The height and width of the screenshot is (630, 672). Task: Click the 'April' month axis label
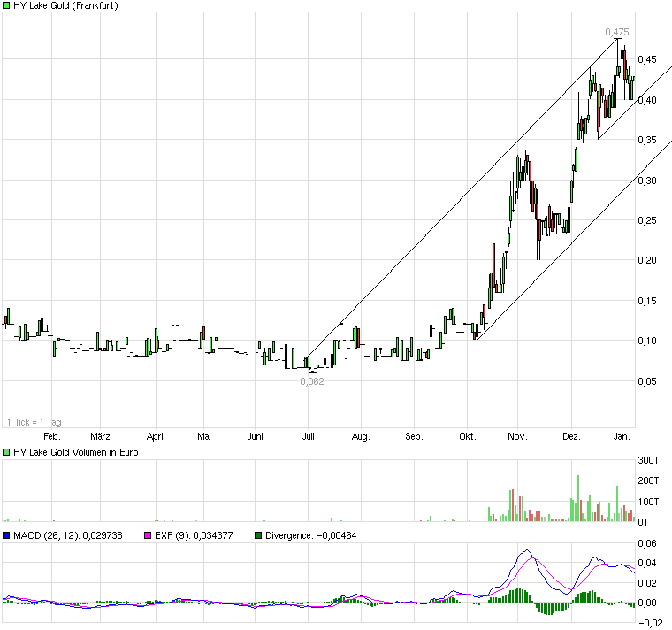[x=156, y=436]
